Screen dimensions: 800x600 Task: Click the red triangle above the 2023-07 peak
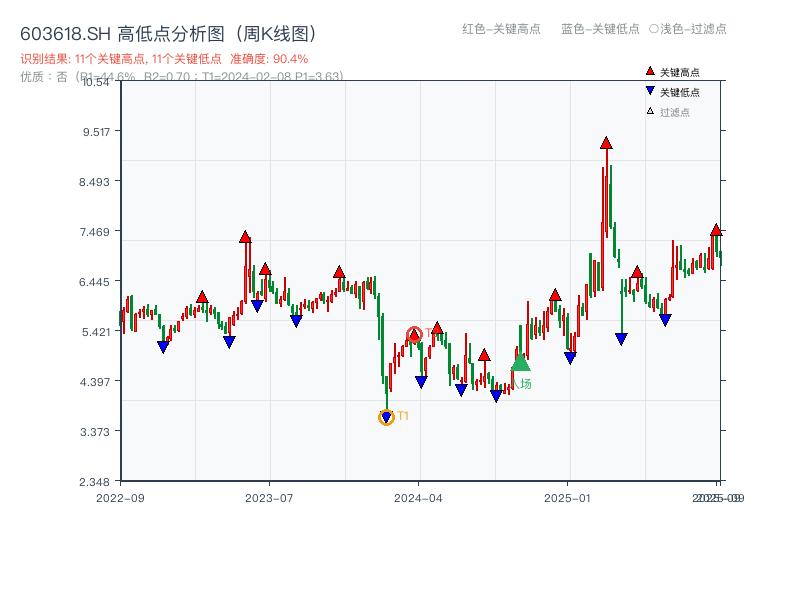click(x=245, y=237)
